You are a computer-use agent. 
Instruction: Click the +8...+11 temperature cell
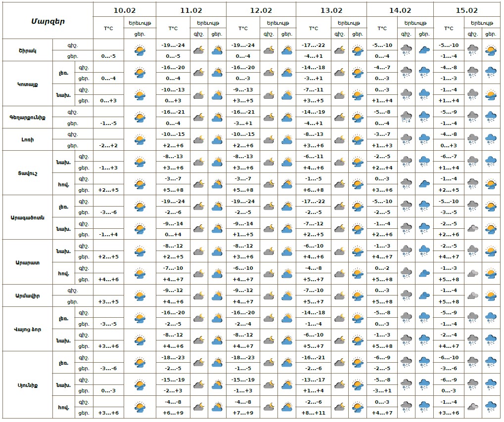(314, 413)
